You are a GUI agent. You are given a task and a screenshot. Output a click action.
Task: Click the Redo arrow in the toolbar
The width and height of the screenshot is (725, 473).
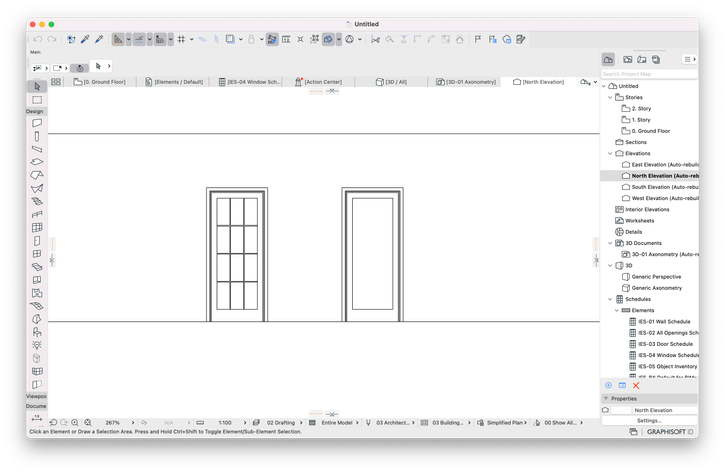point(52,39)
